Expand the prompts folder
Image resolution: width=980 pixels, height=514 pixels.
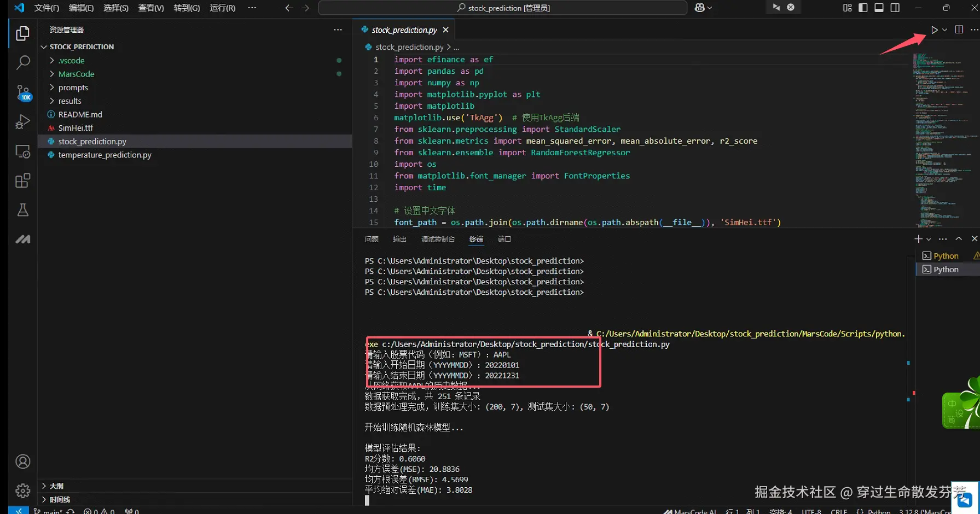[52, 87]
